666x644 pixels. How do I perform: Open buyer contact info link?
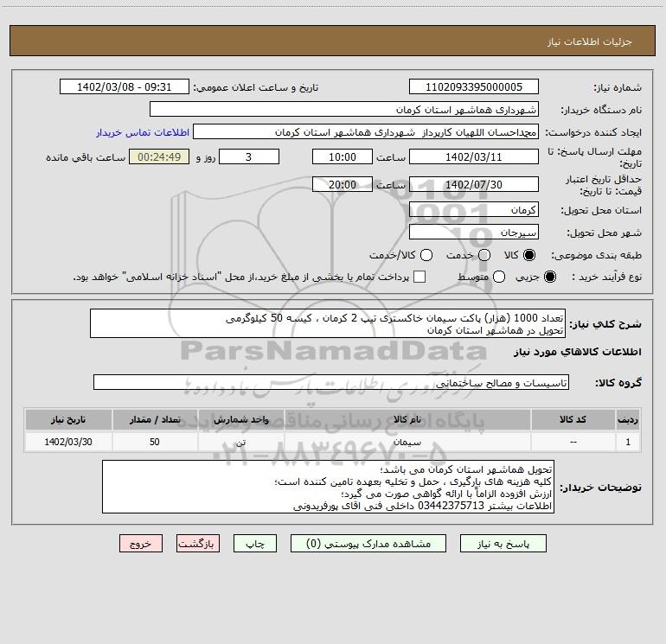[x=143, y=132]
